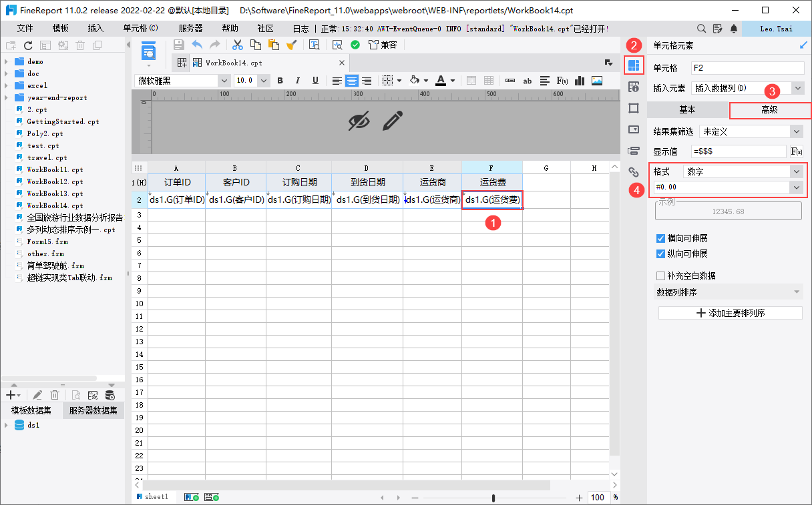Click the notification bell icon

(x=735, y=29)
